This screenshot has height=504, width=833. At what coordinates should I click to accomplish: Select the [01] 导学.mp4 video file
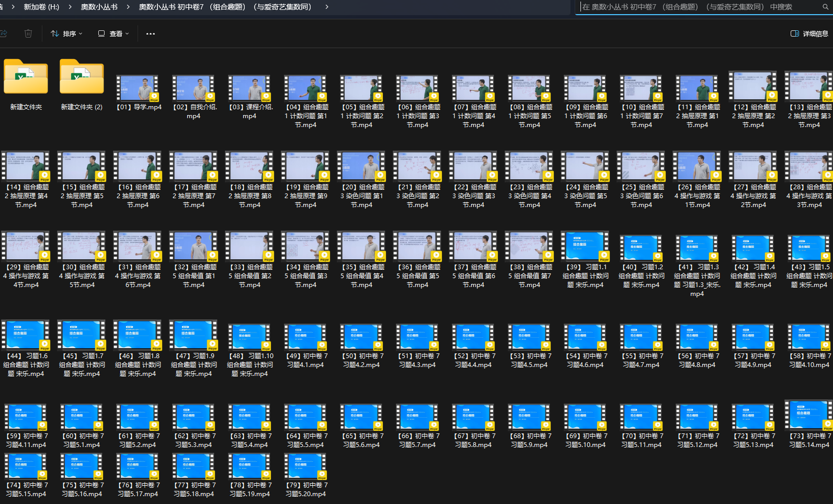point(138,89)
